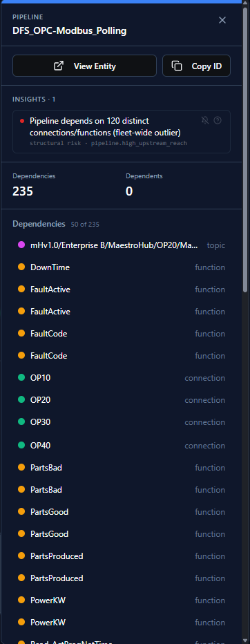Select the OP40 connection dependency
250x644 pixels.
pos(122,445)
